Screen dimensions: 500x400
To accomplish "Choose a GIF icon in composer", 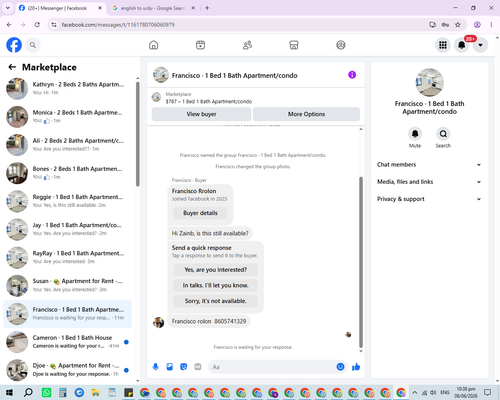I will point(198,367).
